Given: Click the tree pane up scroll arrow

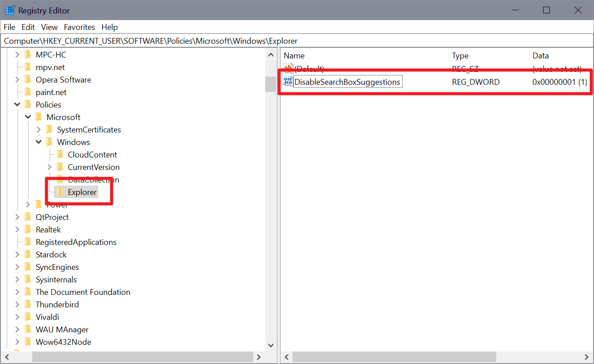Looking at the screenshot, I should coord(271,55).
